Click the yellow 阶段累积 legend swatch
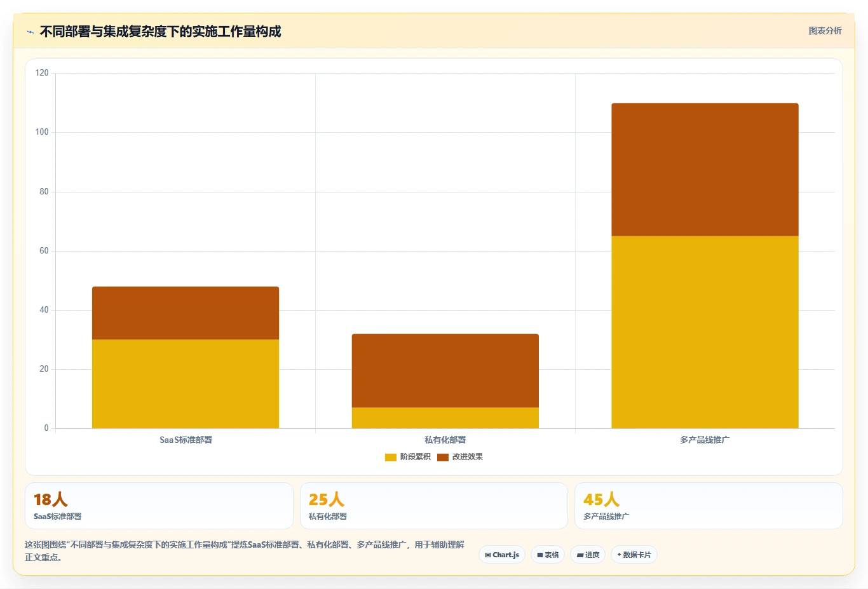 pyautogui.click(x=391, y=457)
